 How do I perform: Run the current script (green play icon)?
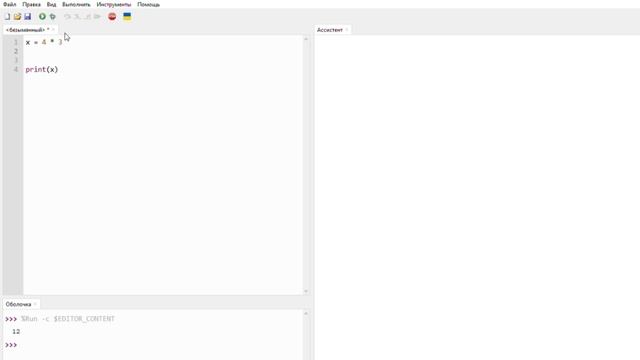coord(42,17)
